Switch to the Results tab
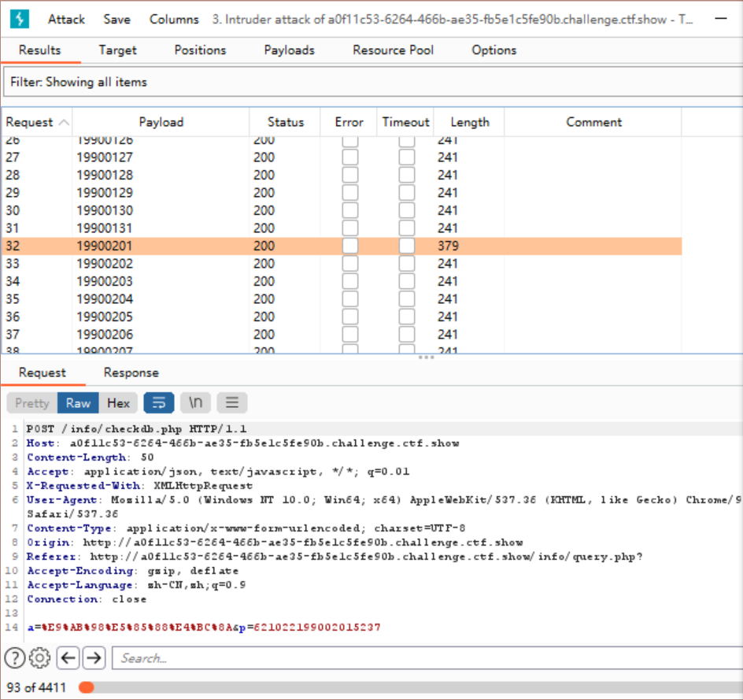 pos(40,50)
